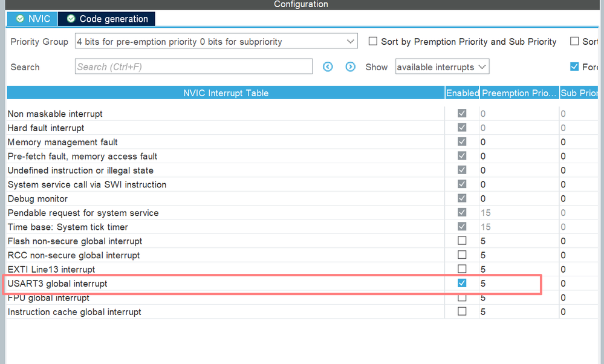
Task: Check Sort by Premption Priority and Sub Priority
Action: (373, 41)
